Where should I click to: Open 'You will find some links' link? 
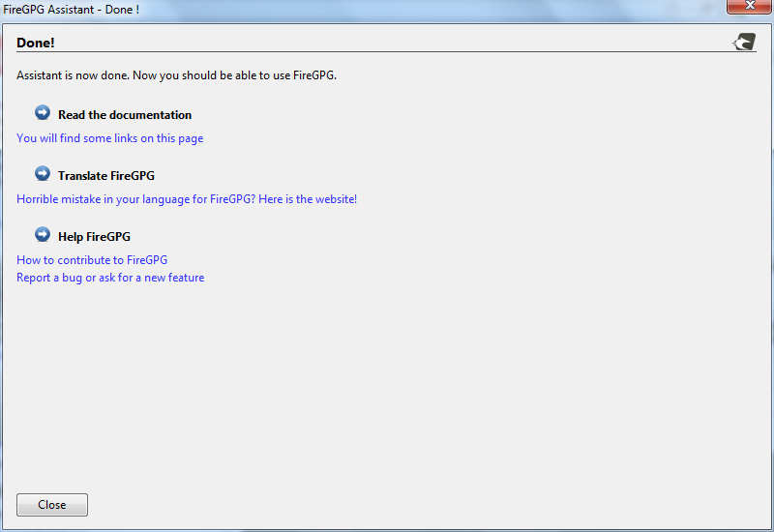[109, 138]
